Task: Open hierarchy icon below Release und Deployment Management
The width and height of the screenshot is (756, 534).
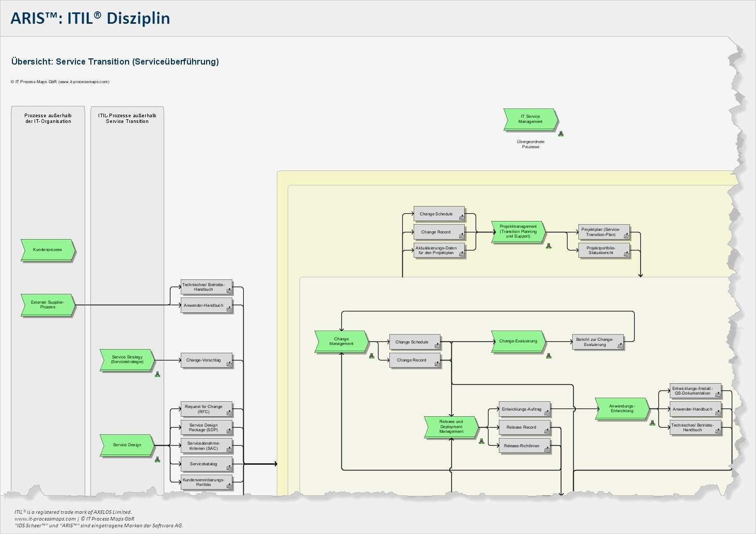Action: coord(481,441)
